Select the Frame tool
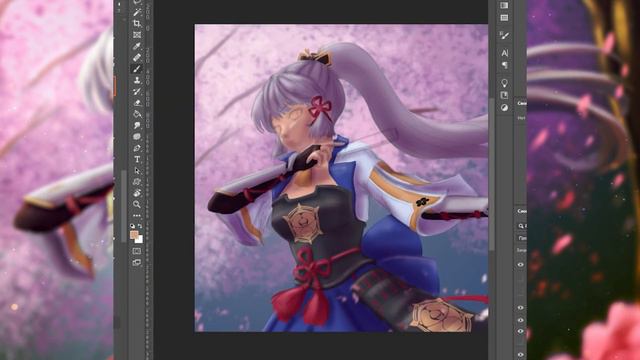 137,35
